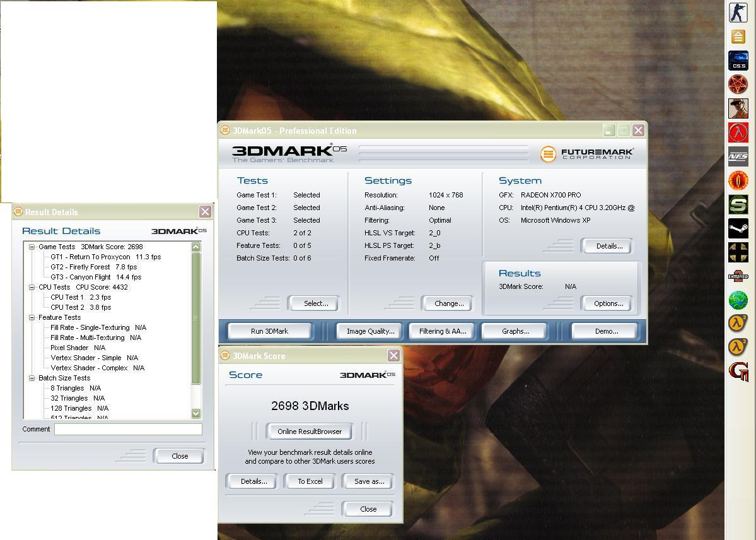Collapse the Game Tests tree node
The height and width of the screenshot is (540, 756).
tap(32, 247)
